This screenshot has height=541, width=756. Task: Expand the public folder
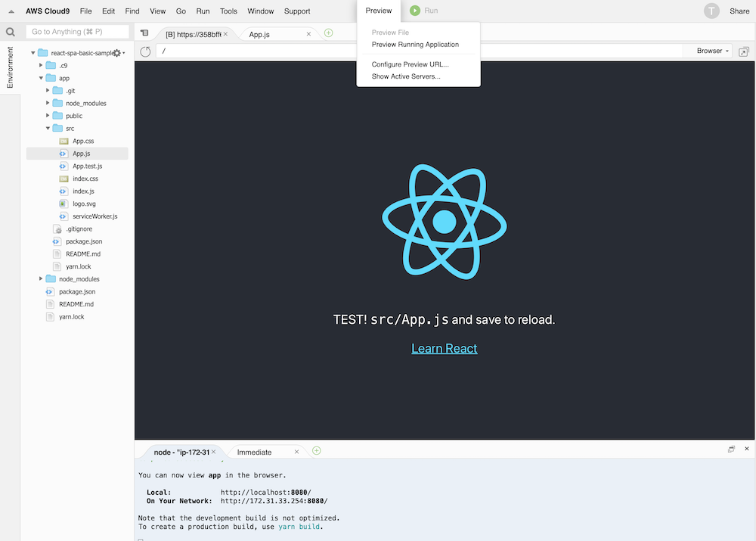tap(48, 115)
